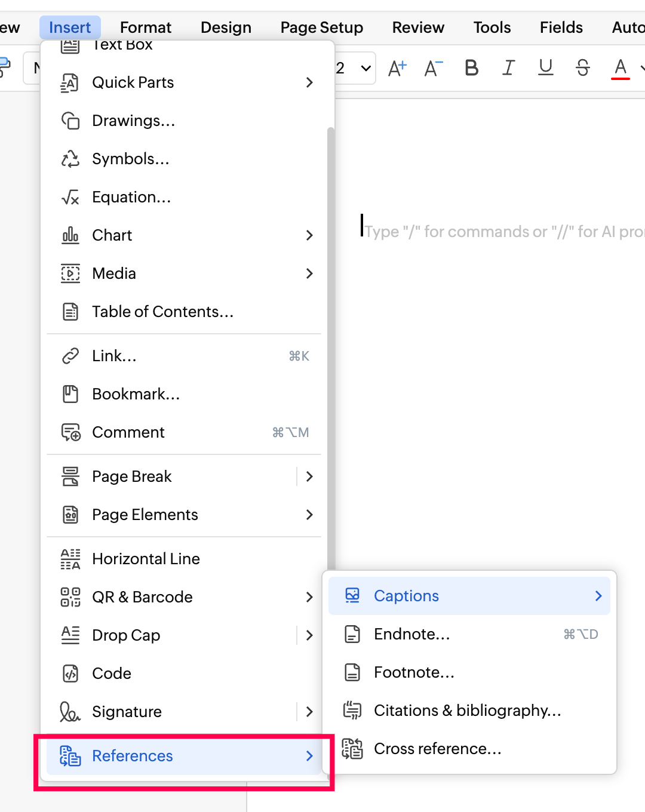Select Citations & bibliography entry
Image resolution: width=645 pixels, height=812 pixels.
pos(467,710)
